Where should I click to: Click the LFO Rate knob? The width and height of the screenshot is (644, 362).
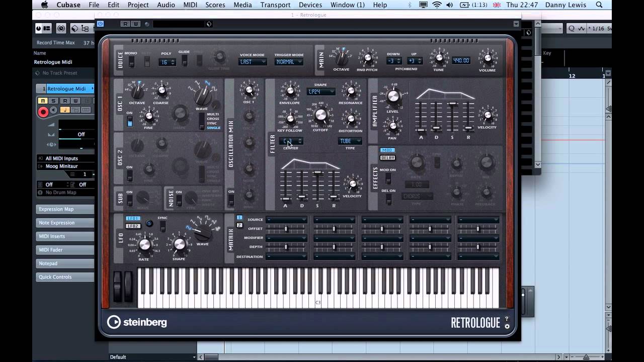pyautogui.click(x=144, y=244)
